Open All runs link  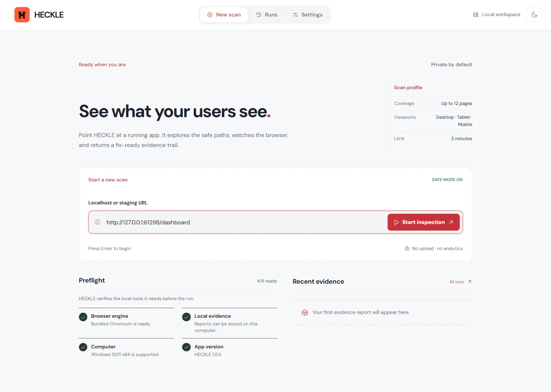pos(460,282)
